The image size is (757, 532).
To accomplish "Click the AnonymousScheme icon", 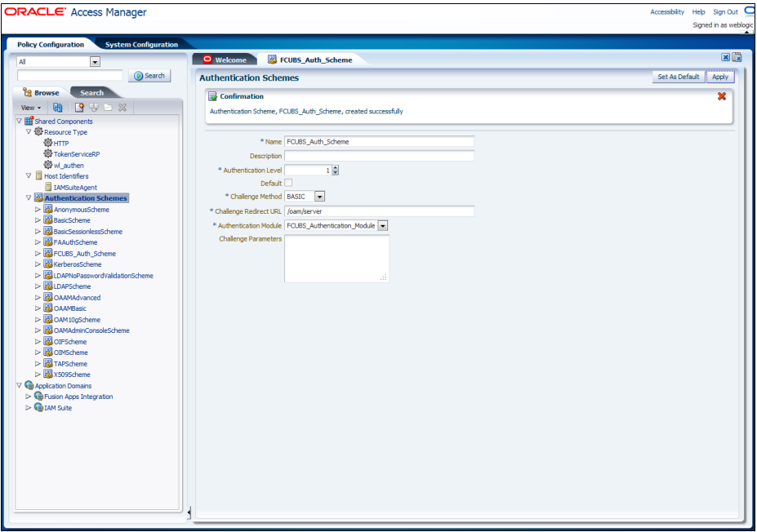I will (x=48, y=209).
